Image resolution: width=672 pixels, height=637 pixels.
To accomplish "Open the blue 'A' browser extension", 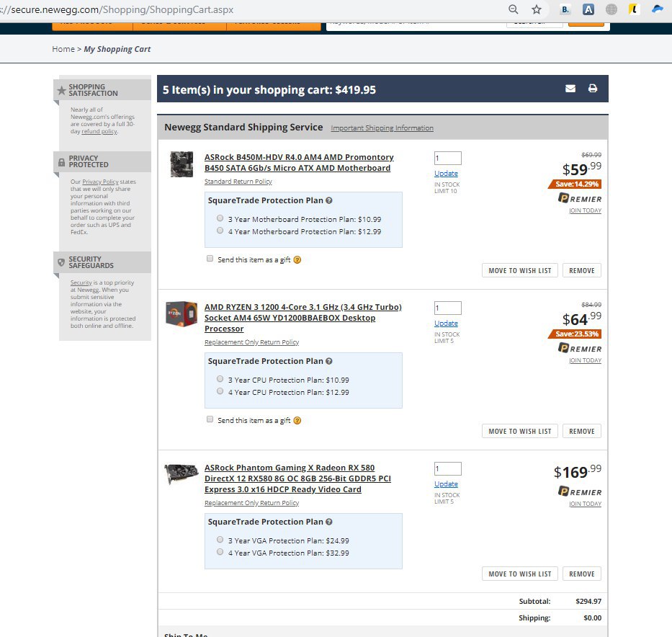I will [588, 9].
